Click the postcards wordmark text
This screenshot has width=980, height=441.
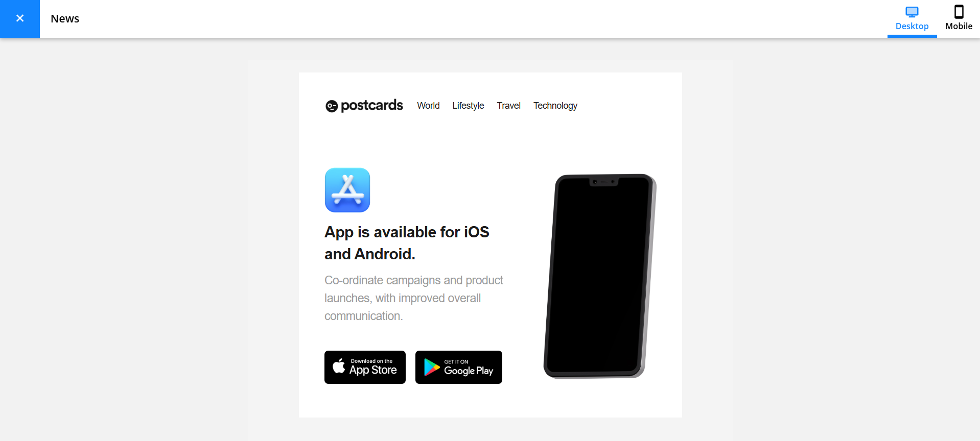pyautogui.click(x=372, y=106)
